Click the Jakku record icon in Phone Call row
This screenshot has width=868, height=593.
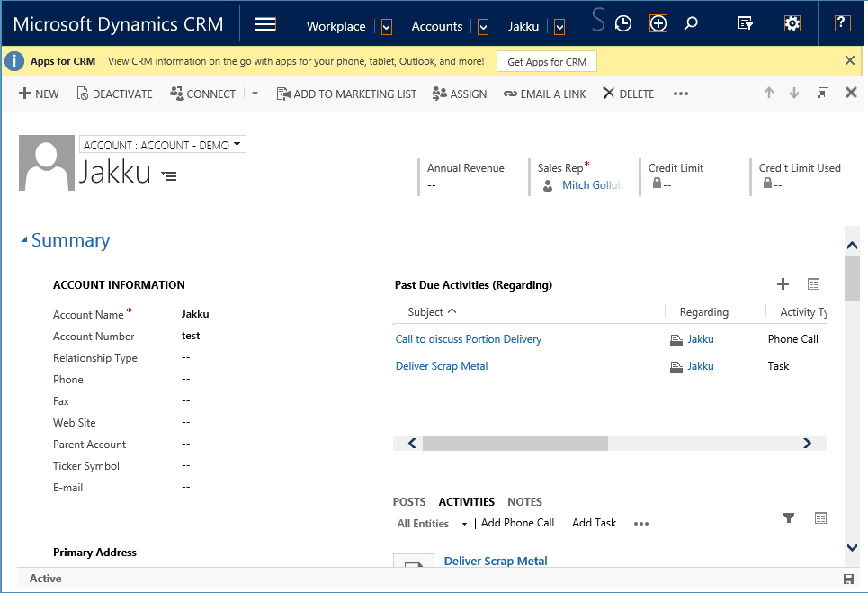click(x=676, y=340)
